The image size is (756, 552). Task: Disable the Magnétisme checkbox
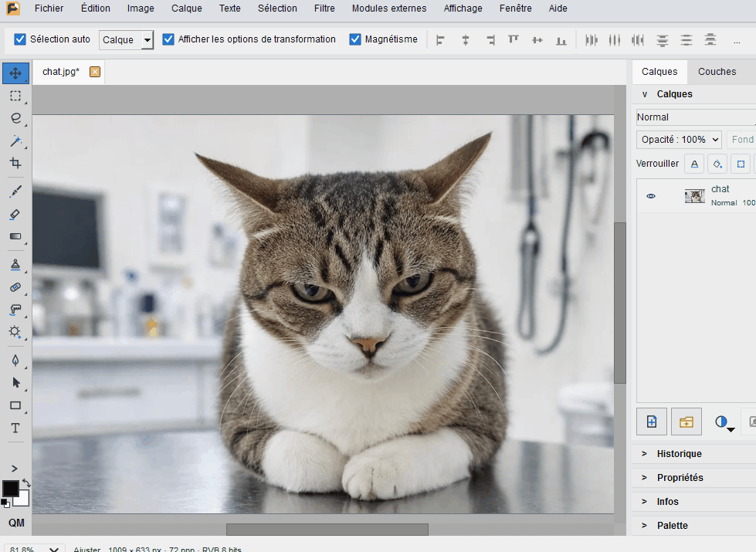355,39
